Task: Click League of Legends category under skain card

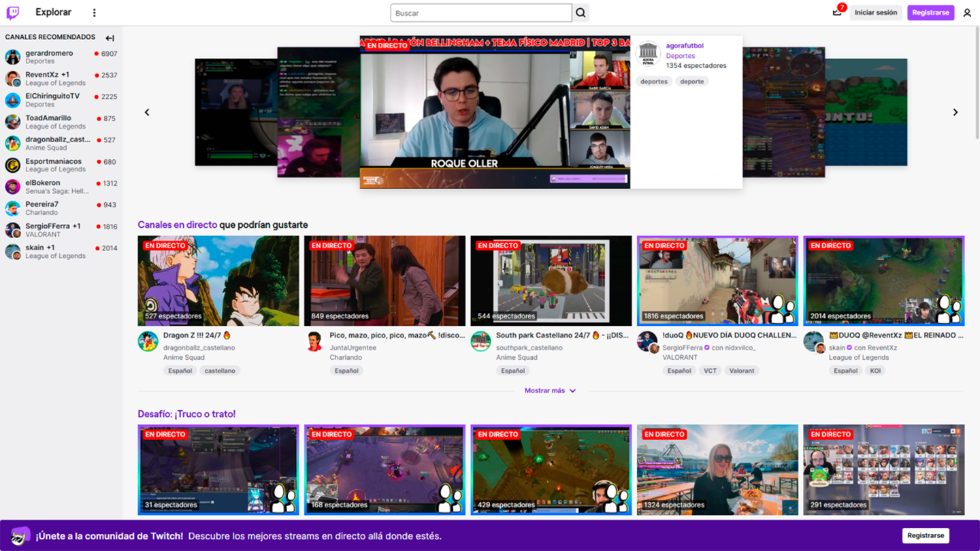Action: [859, 357]
